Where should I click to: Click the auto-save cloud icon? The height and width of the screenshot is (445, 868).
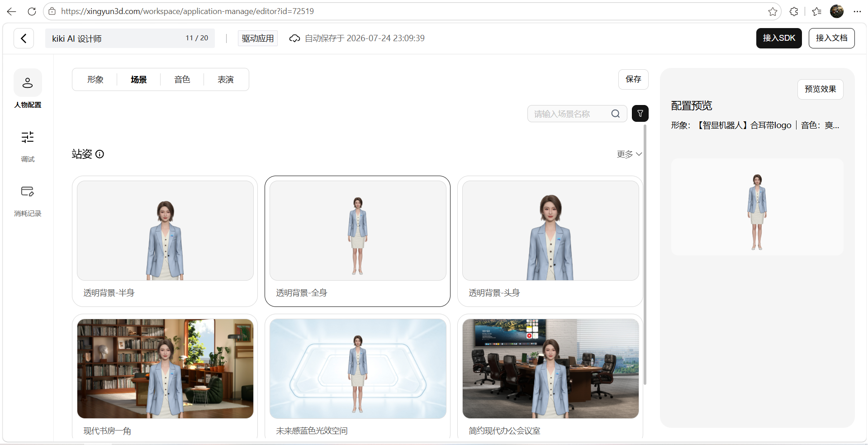[x=295, y=38]
